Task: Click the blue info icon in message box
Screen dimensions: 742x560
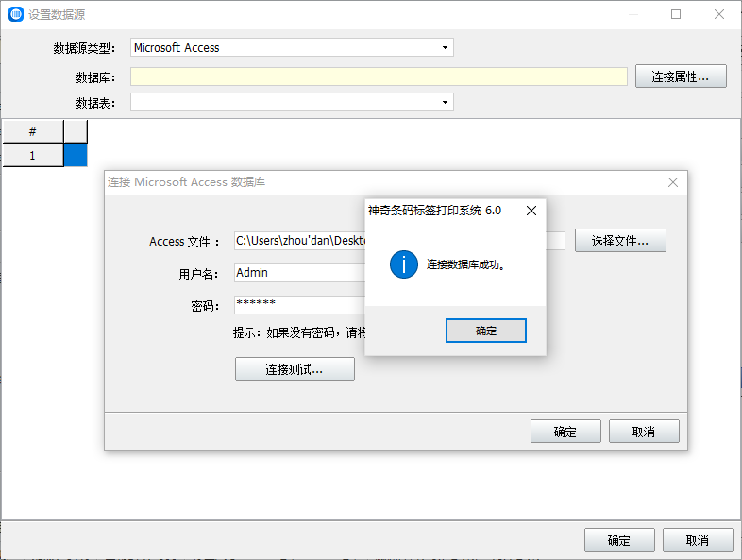Action: [x=403, y=264]
